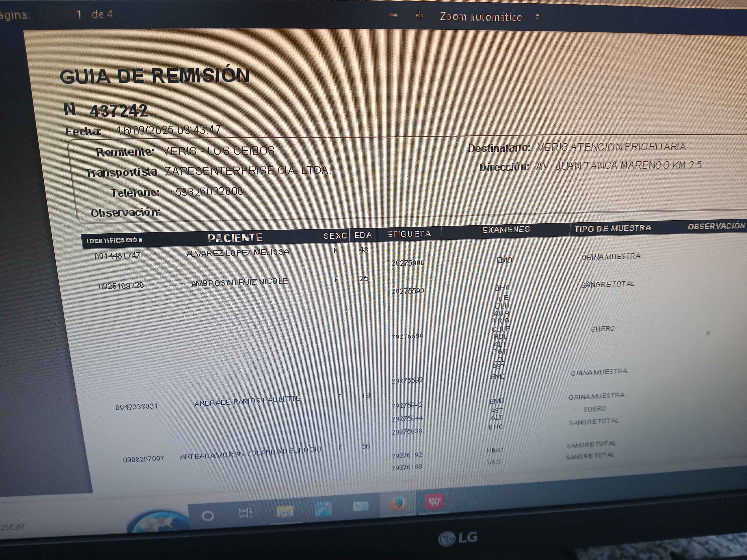Click the guide number 437242
The height and width of the screenshot is (560, 747).
118,111
